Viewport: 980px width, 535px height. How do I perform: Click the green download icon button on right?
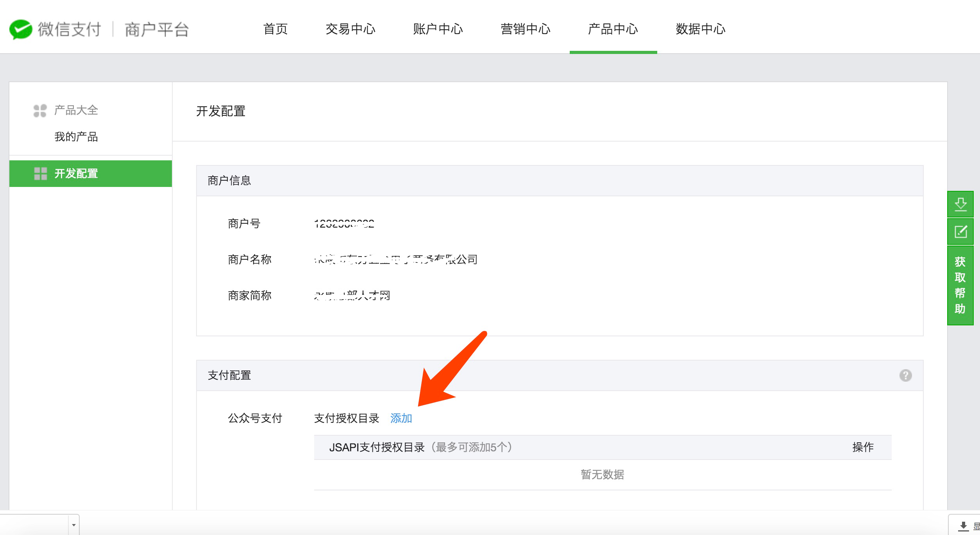[960, 204]
